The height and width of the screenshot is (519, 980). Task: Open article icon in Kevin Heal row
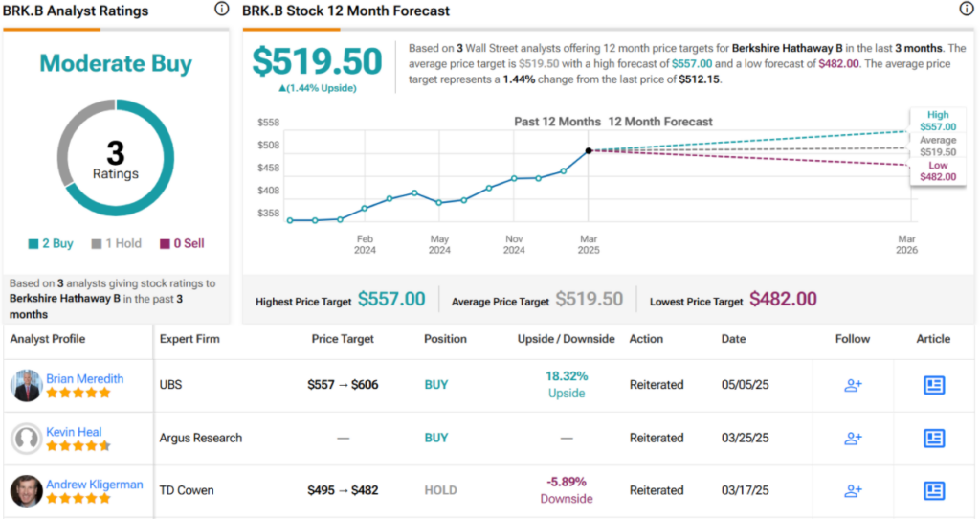click(934, 439)
